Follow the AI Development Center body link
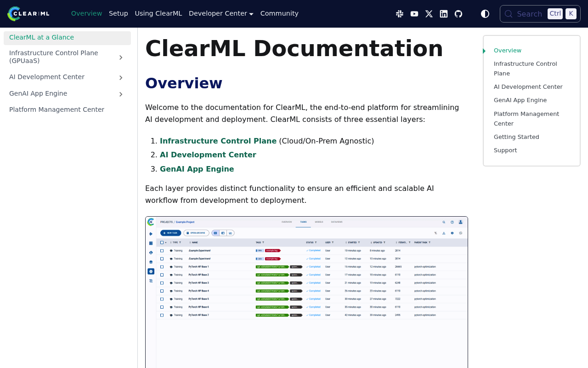 pos(208,155)
